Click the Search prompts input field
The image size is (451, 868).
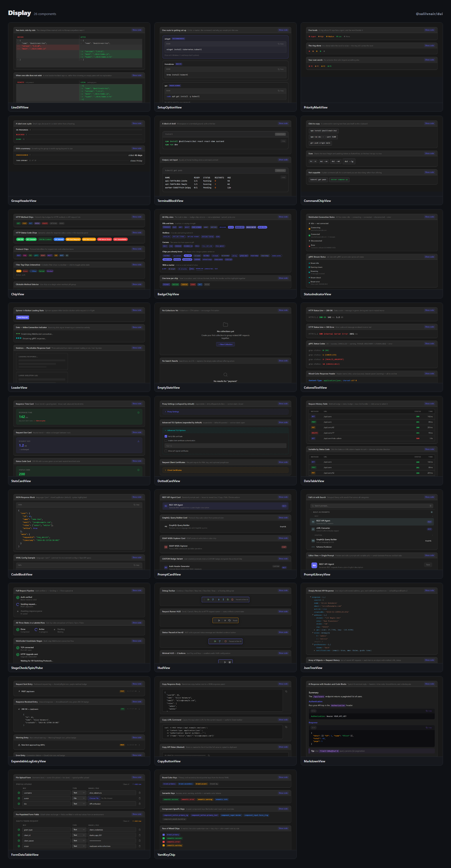[x=372, y=506]
